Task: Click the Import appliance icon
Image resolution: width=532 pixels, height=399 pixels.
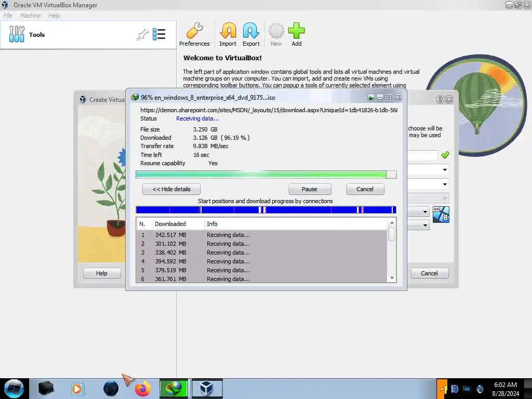Action: coord(228,34)
